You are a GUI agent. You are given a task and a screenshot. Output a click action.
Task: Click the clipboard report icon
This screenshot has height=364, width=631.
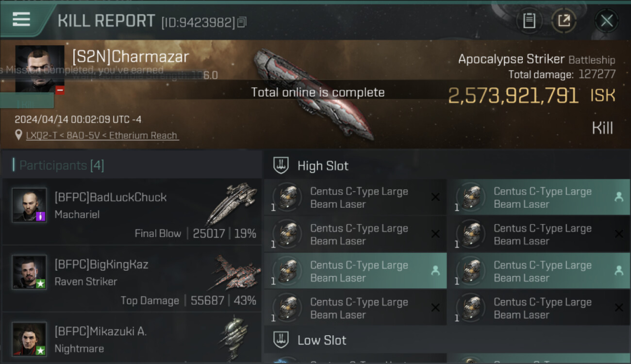click(x=529, y=21)
